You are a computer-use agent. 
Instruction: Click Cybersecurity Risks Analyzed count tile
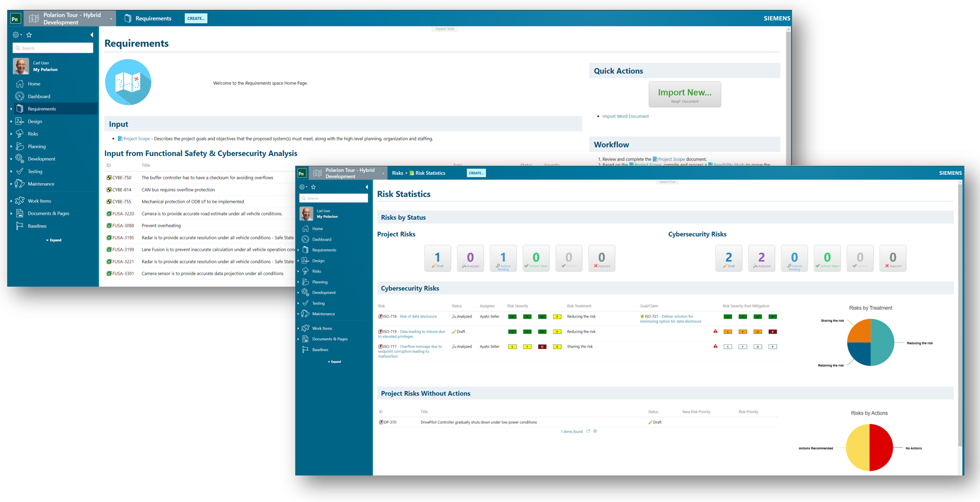[x=761, y=258]
